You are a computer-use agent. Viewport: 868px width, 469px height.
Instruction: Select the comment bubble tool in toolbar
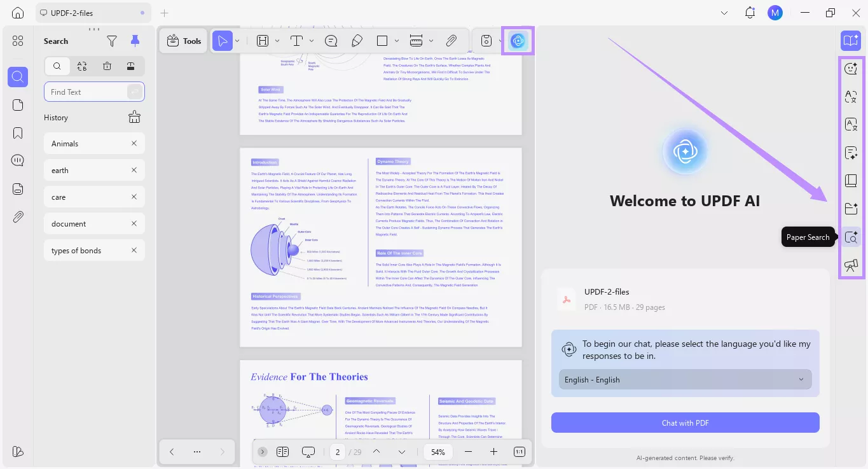click(x=331, y=41)
